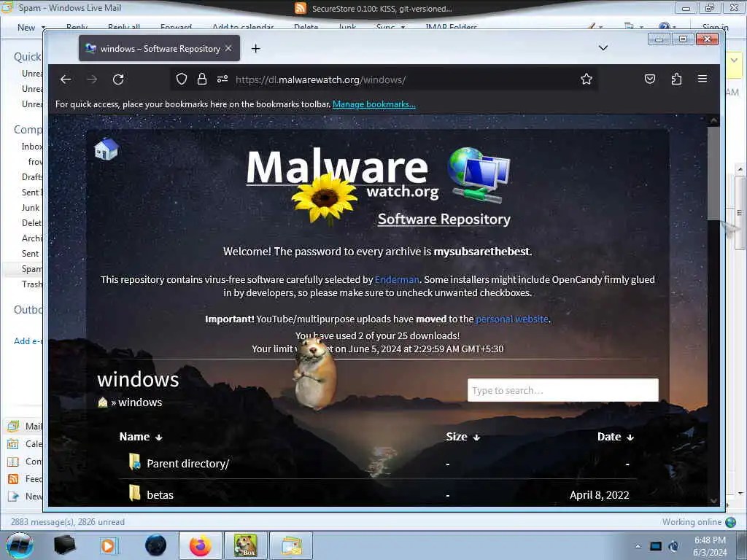
Task: Click the padlock site security icon
Action: [202, 79]
